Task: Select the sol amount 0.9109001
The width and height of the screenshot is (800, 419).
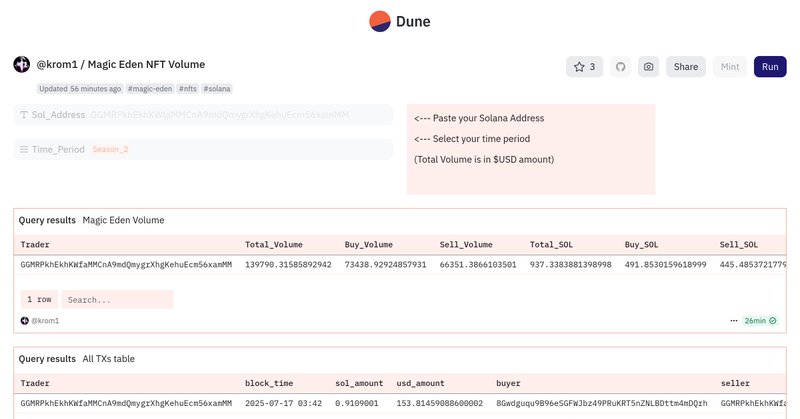Action: pyautogui.click(x=357, y=403)
